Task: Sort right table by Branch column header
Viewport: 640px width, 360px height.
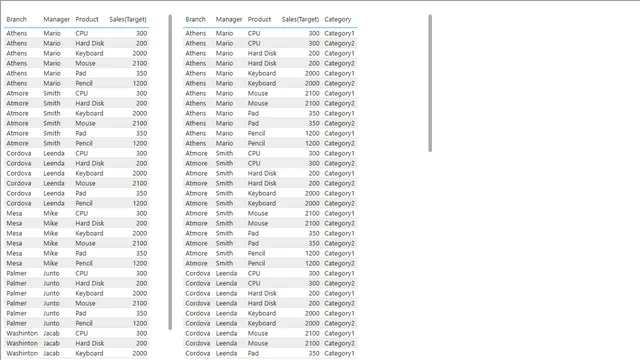Action: point(195,19)
